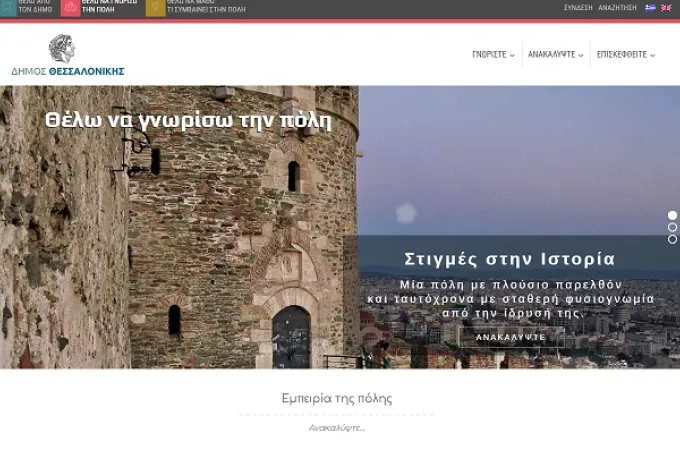
Task: Open 'ΤΗΝ ΠΟΛΗ' top bar link
Action: [98, 10]
